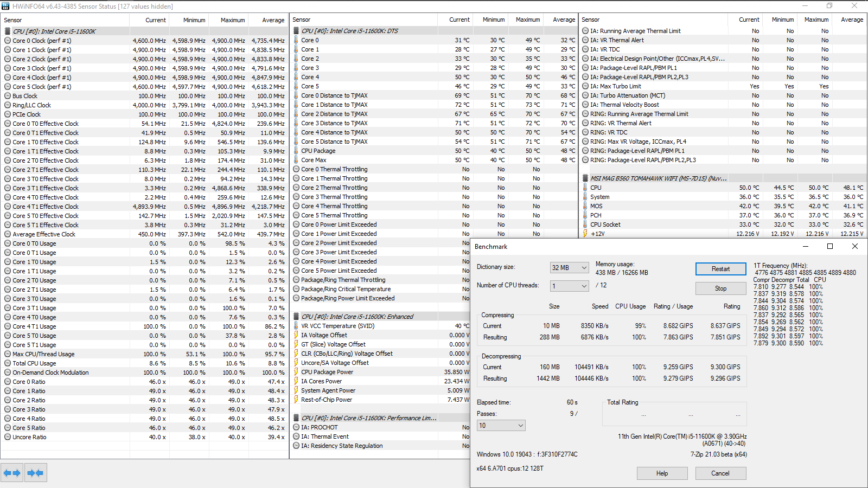Click the icon beside IA: Max Turbo Limit
Viewport: 868px width, 488px height.
coord(585,86)
